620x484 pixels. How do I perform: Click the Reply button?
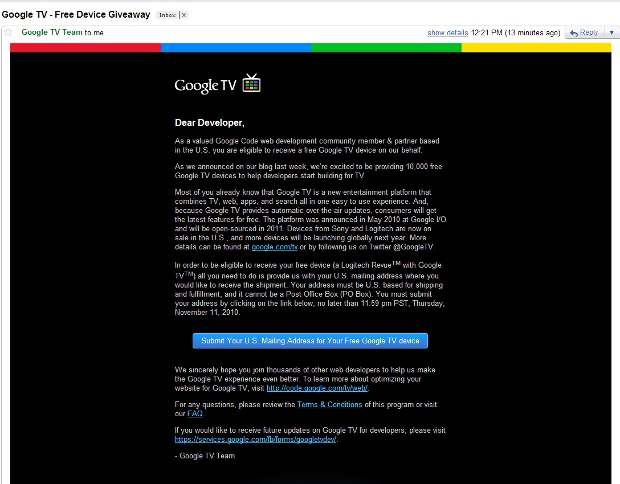click(584, 33)
